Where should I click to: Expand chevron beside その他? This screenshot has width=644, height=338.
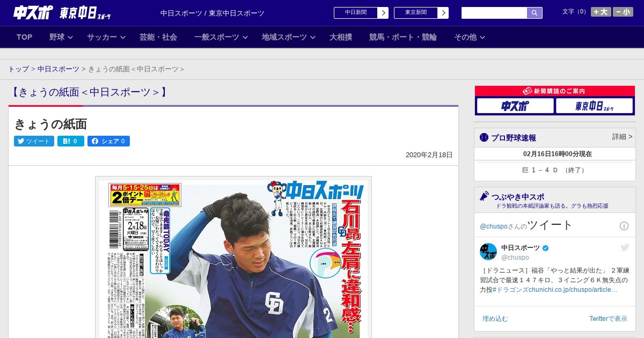[x=482, y=38]
